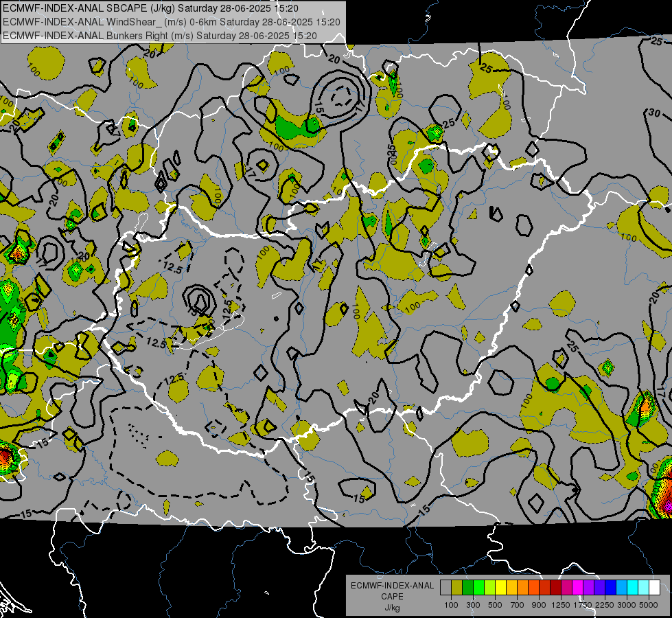672x618 pixels.
Task: Click the legend value 900
Action: pyautogui.click(x=539, y=605)
